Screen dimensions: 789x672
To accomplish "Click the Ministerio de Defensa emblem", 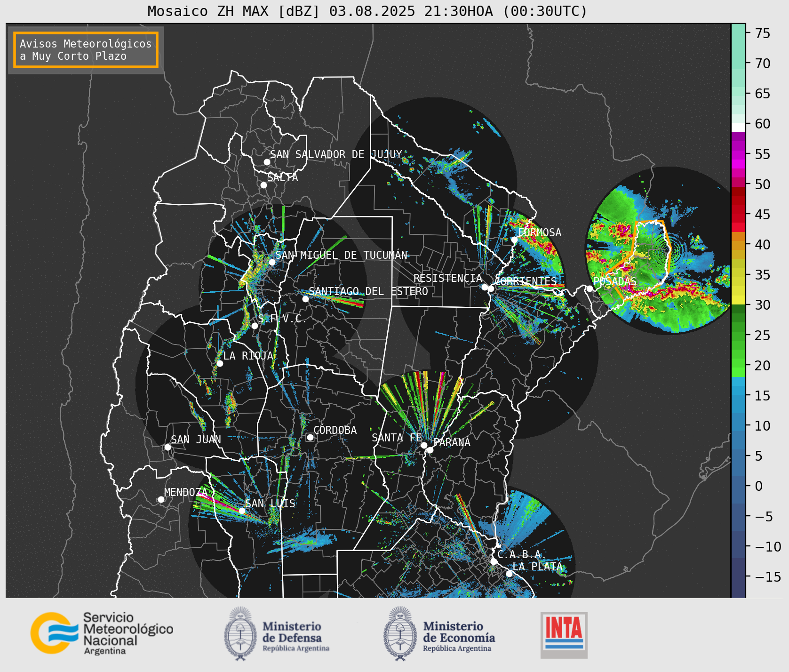I will coord(241,633).
